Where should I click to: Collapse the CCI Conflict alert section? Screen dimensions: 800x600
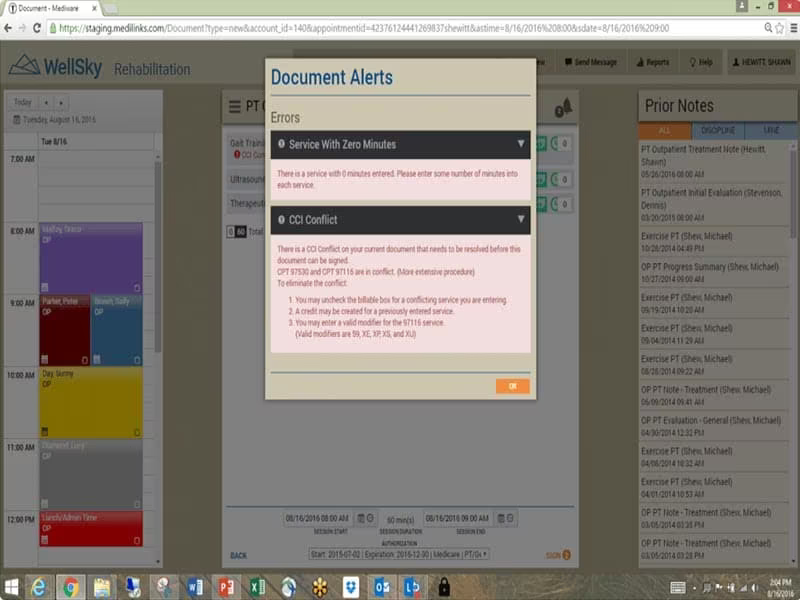520,219
